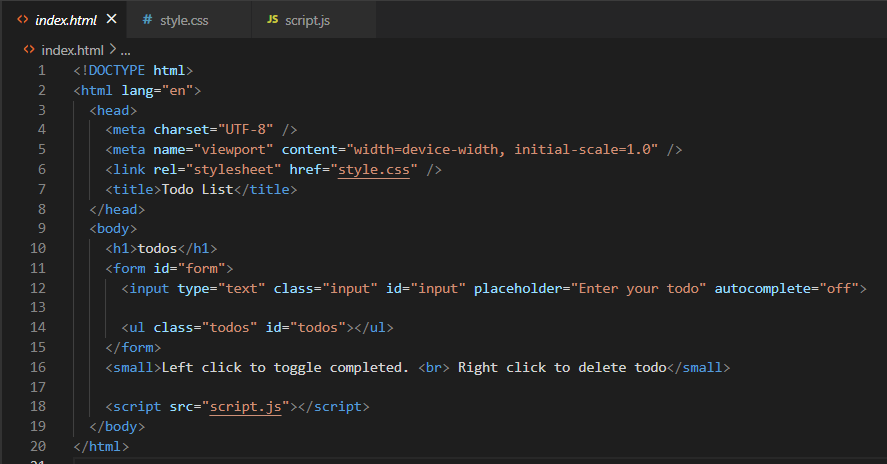Viewport: 887px width, 464px height.
Task: Click the id="input" attribute on line 12
Action: point(426,289)
